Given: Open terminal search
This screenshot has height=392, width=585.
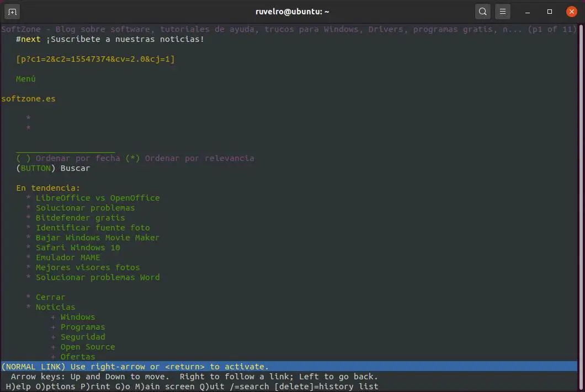Looking at the screenshot, I should tap(482, 12).
